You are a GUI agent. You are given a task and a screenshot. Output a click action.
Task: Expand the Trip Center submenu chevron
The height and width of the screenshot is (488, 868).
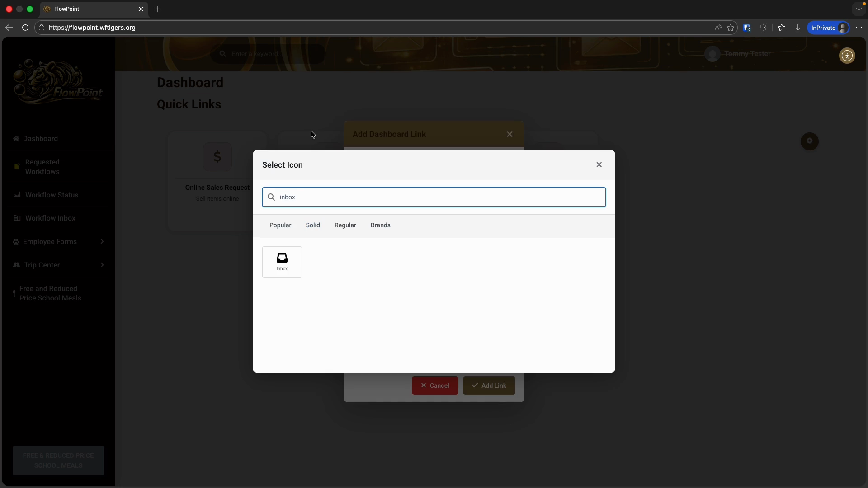(102, 265)
